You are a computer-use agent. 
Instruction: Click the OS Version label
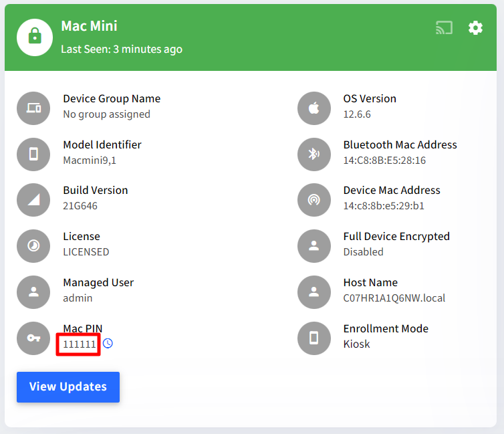[370, 99]
